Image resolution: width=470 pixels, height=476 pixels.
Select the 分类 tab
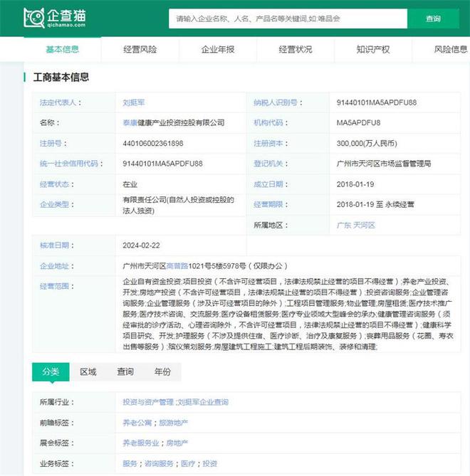[x=51, y=371]
